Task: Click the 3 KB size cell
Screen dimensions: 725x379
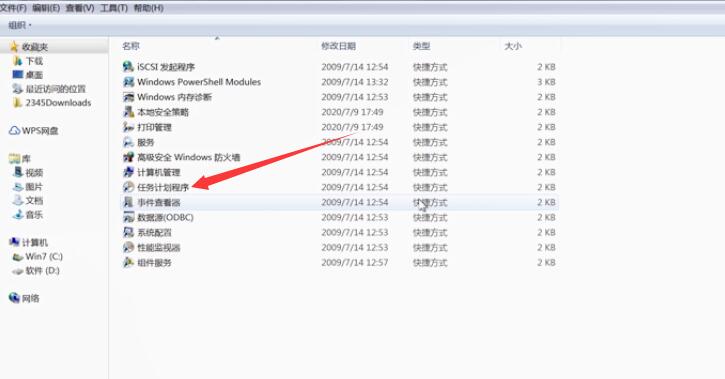Action: click(546, 82)
